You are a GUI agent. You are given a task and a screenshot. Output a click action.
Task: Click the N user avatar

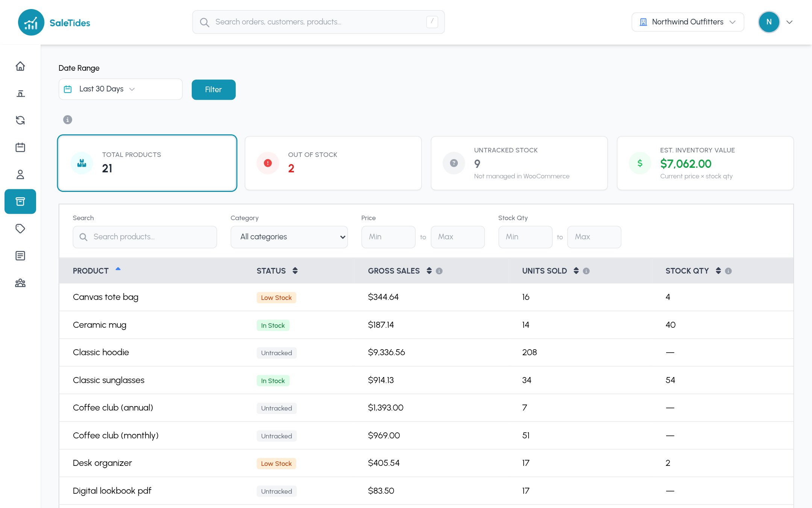pos(769,22)
